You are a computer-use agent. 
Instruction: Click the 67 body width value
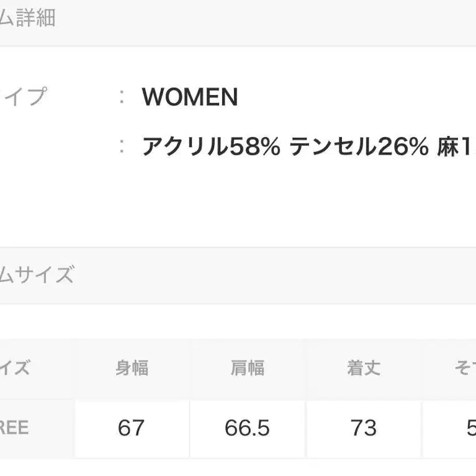point(131,428)
